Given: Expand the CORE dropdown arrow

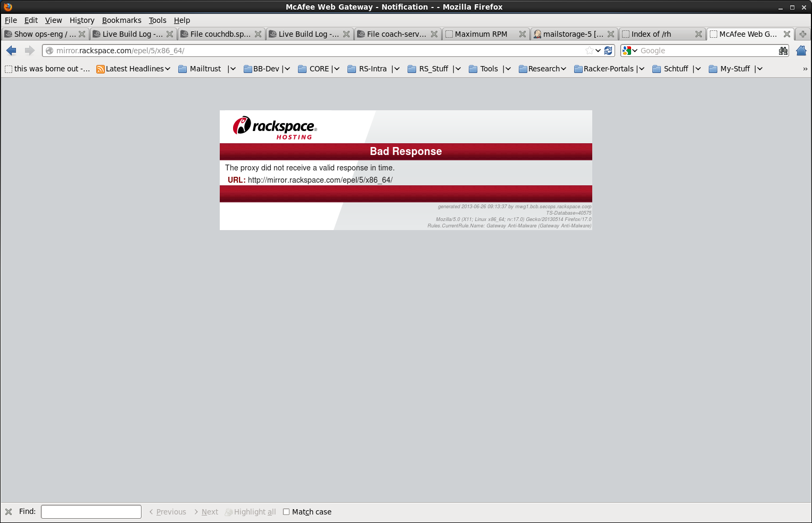Looking at the screenshot, I should click(337, 69).
